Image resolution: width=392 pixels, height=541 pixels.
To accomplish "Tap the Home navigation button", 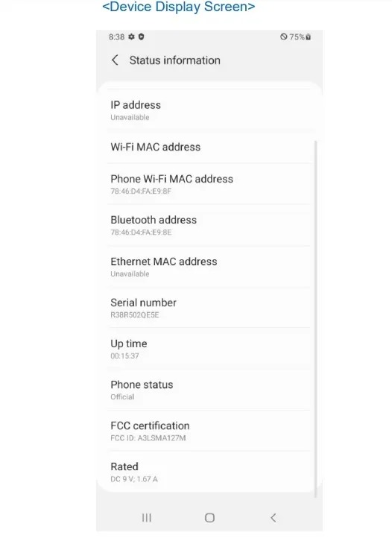I will [209, 518].
